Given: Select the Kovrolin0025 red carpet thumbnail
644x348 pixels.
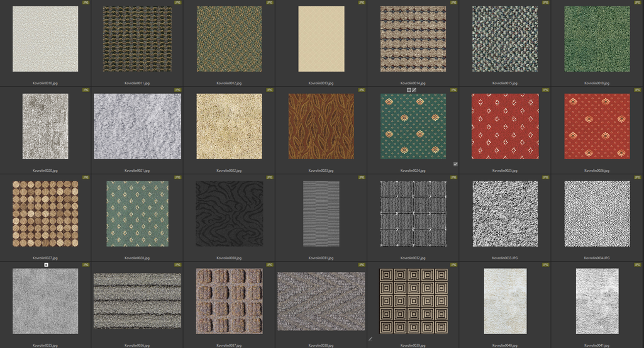Looking at the screenshot, I should tap(505, 126).
